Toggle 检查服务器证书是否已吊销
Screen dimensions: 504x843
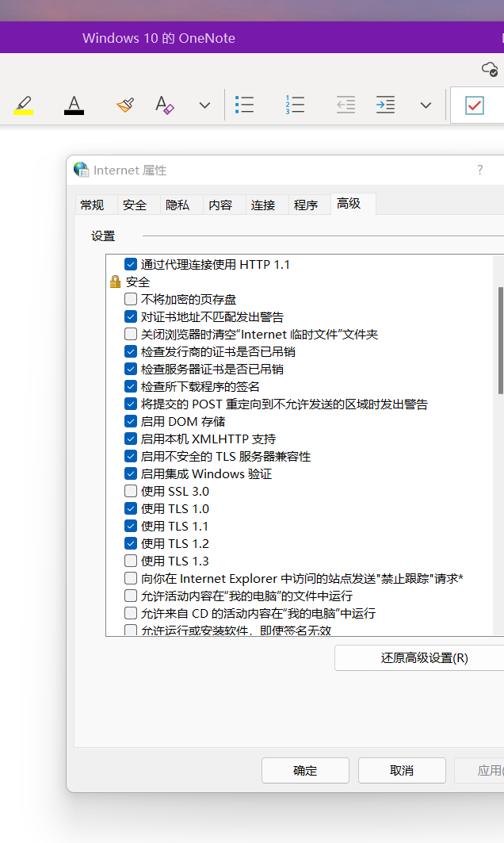(x=131, y=369)
